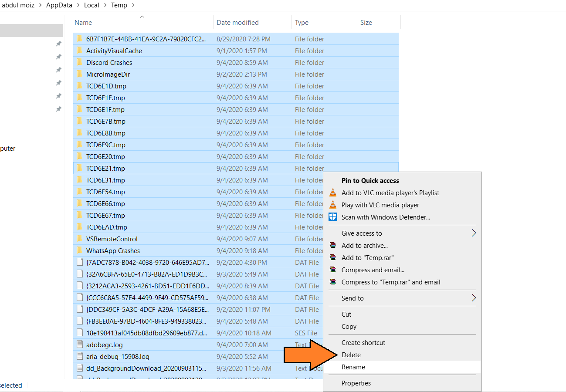This screenshot has width=566, height=392.
Task: Select the {3212ACA3-2593-4261 file name
Action: point(148,286)
